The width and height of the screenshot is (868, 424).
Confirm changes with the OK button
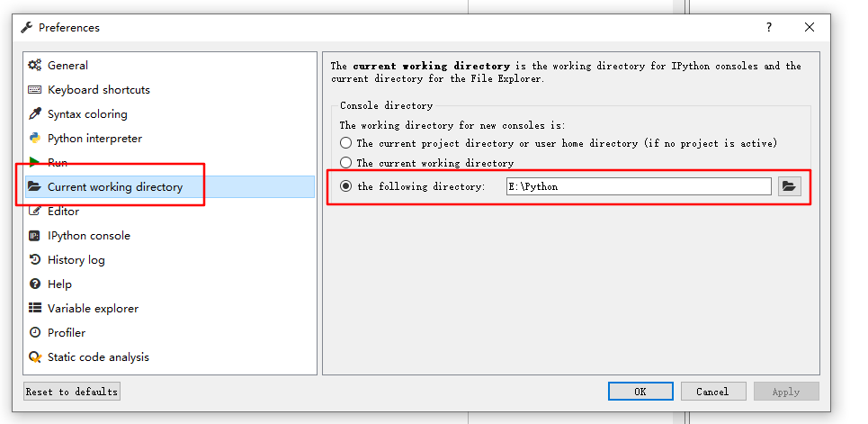click(640, 392)
